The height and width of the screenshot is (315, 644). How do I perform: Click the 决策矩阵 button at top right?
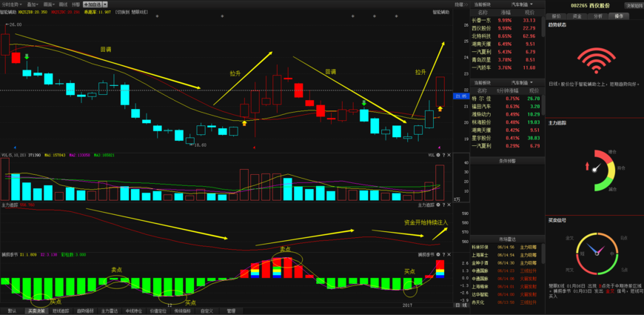tap(635, 5)
